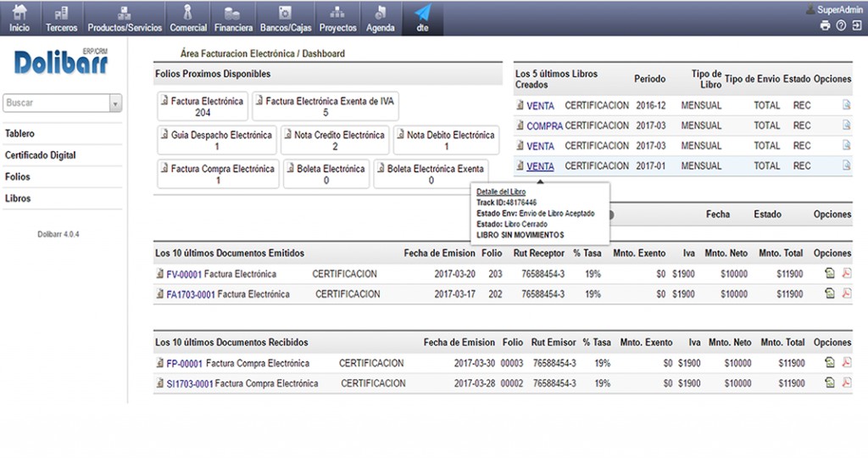Image resolution: width=868 pixels, height=458 pixels.
Task: Click XML document icon for SI1703-0001
Action: coord(830,383)
